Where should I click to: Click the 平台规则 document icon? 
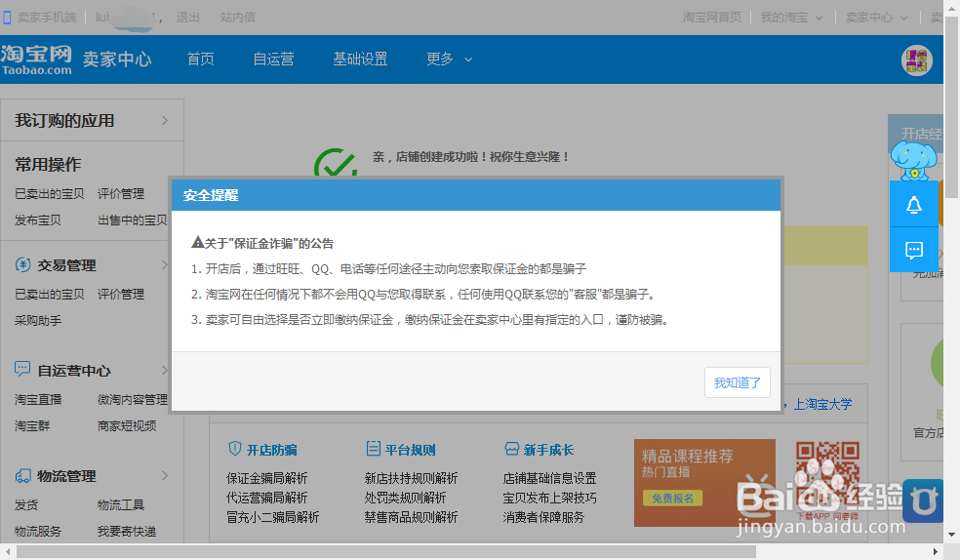pos(373,449)
